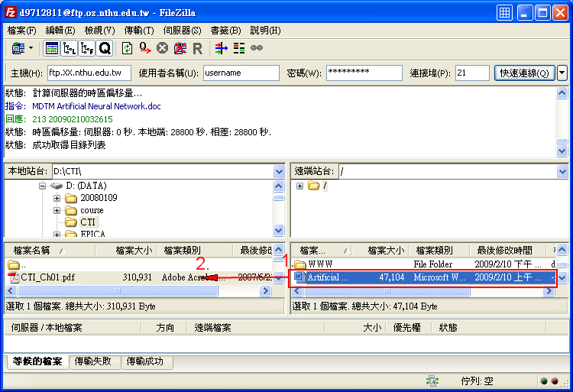The height and width of the screenshot is (392, 573).
Task: Click process queue icon with red arrow
Action: click(144, 48)
